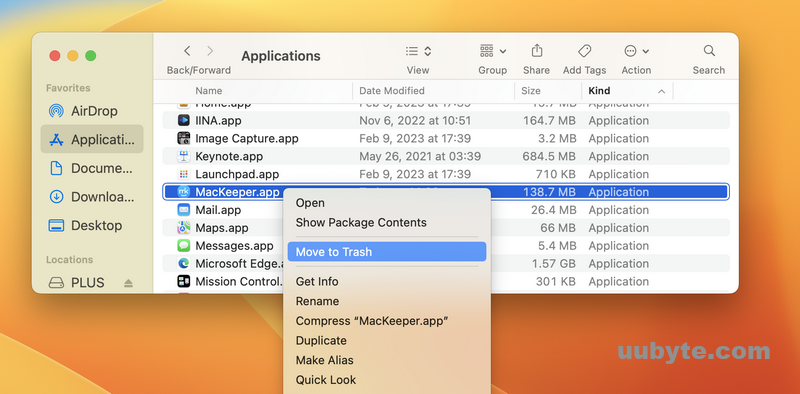Select Applications in the sidebar
Screen dimensions: 800x394
point(92,139)
